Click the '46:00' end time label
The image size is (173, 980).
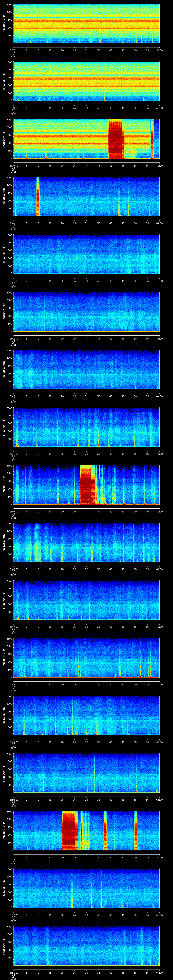click(160, 511)
